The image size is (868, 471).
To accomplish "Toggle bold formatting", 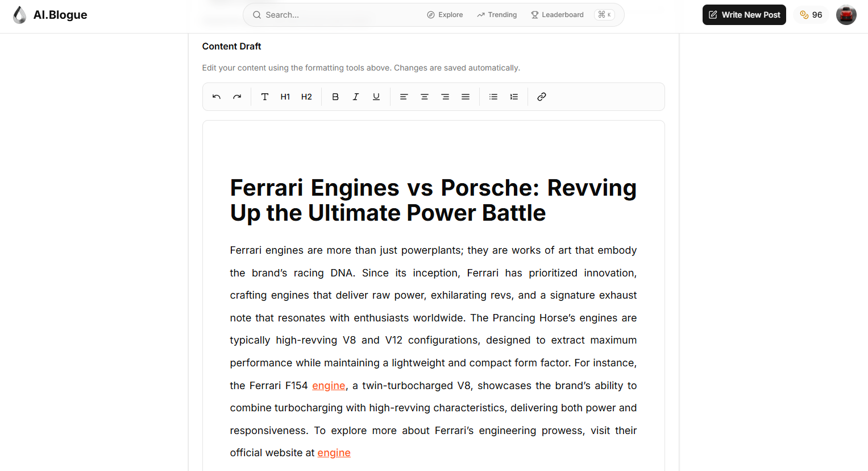I will click(335, 97).
